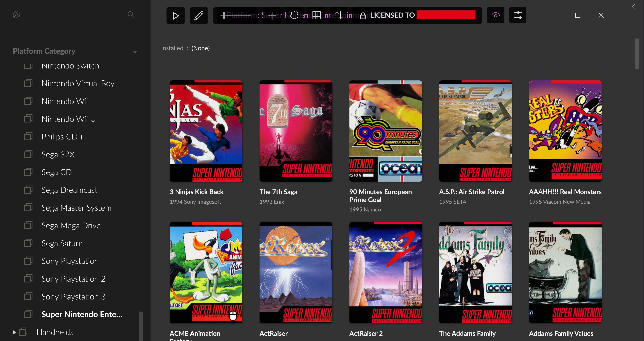This screenshot has height=341, width=644.
Task: Select Nintendo Virtual Boy platform
Action: pyautogui.click(x=78, y=83)
